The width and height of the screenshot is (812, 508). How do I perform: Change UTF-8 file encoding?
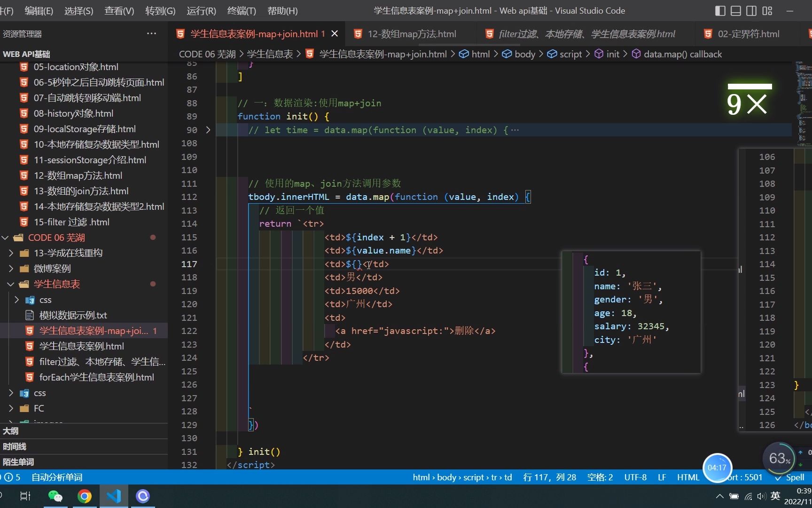(635, 477)
